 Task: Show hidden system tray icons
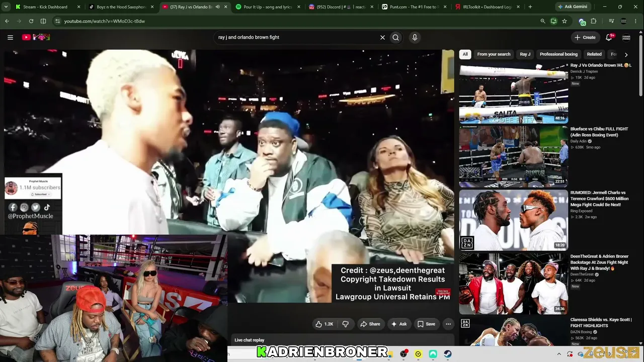tap(559, 354)
